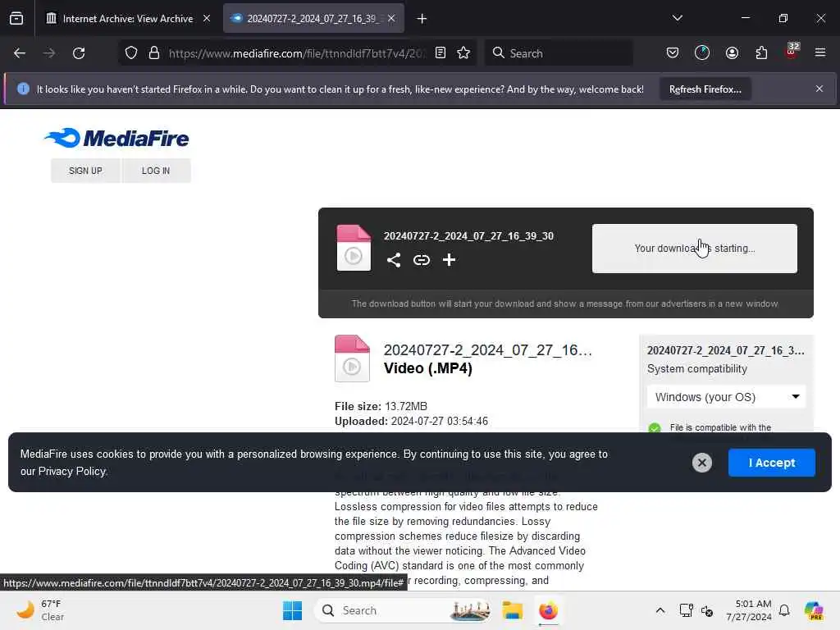Viewport: 840px width, 630px height.
Task: Go back to the previous page
Action: pos(20,53)
